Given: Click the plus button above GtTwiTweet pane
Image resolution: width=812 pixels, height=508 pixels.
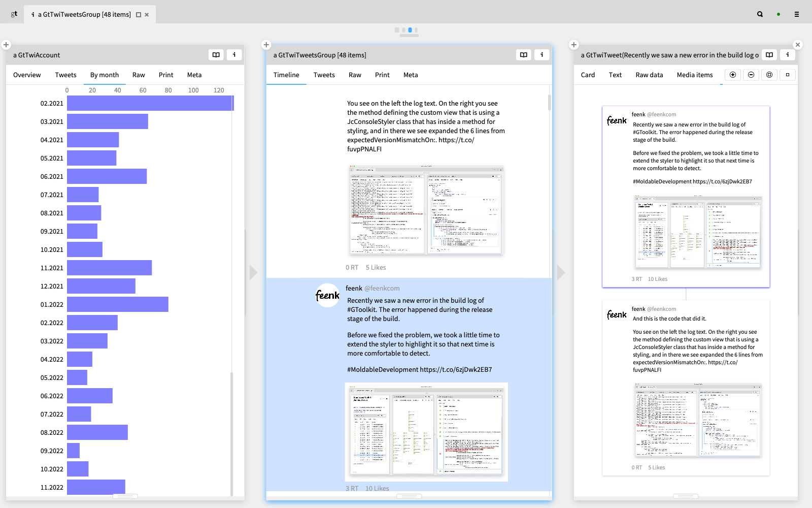Looking at the screenshot, I should point(573,45).
